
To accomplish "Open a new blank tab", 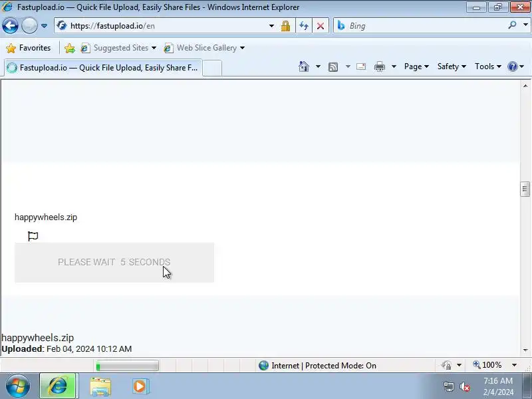I will (212, 68).
